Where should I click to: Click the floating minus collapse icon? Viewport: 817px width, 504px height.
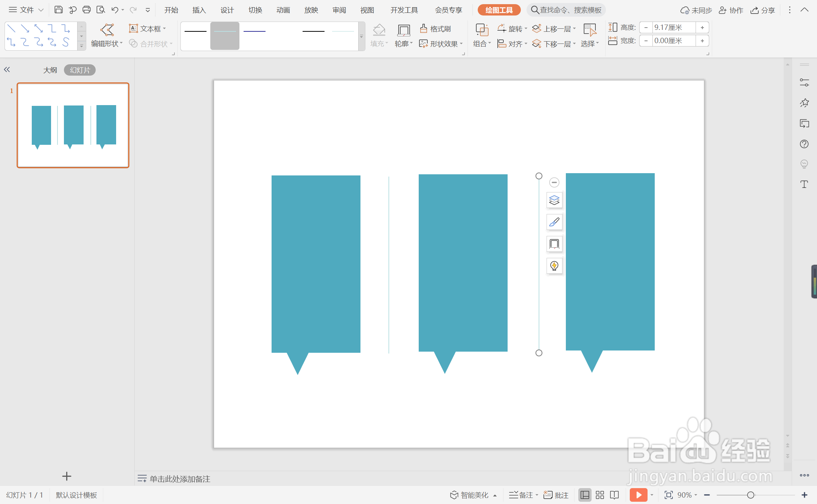pos(554,183)
